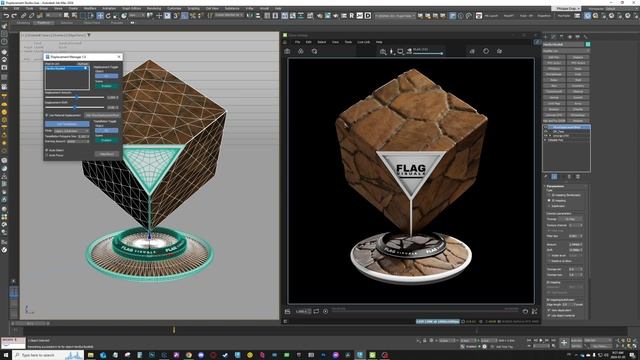The width and height of the screenshot is (640, 360).
Task: Toggle eye icon of top modifier in stack
Action: 546,127
